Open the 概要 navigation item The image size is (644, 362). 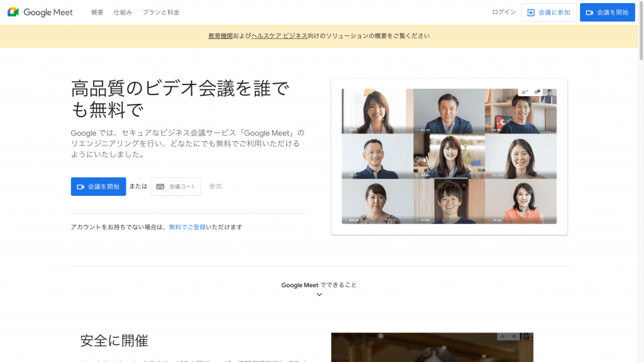(x=97, y=13)
